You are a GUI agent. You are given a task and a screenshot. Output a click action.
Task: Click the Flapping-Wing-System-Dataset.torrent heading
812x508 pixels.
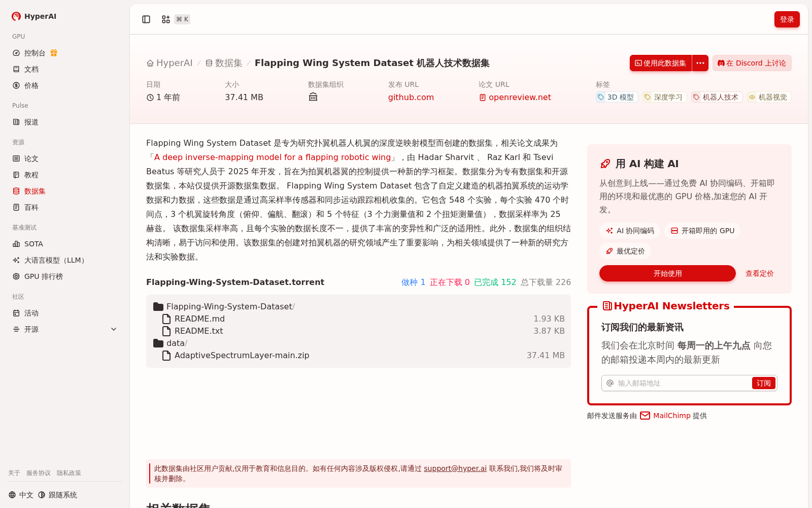pos(235,282)
